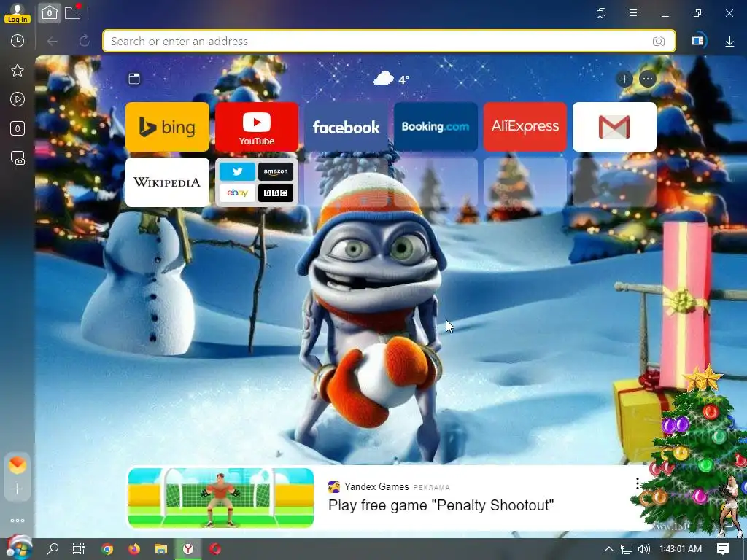
Task: Open the Facebook tile
Action: click(x=346, y=127)
